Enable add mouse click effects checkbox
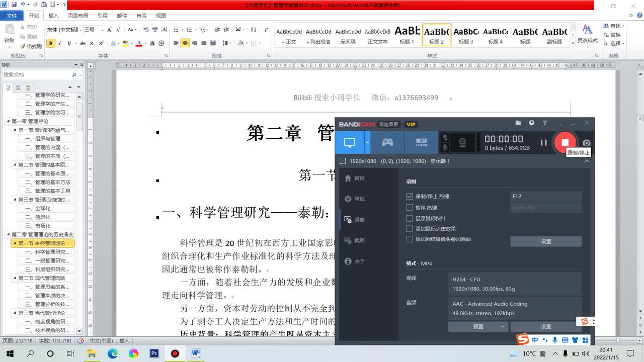The image size is (644, 362). [x=409, y=229]
